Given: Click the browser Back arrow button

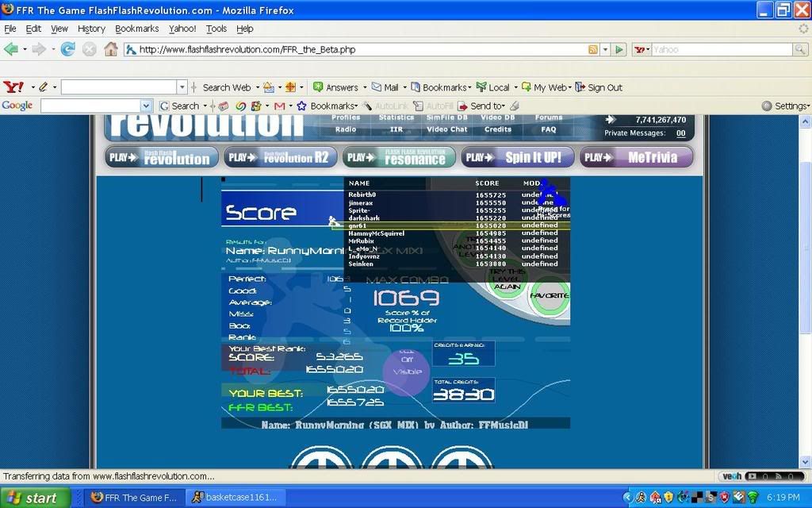Looking at the screenshot, I should tap(11, 49).
